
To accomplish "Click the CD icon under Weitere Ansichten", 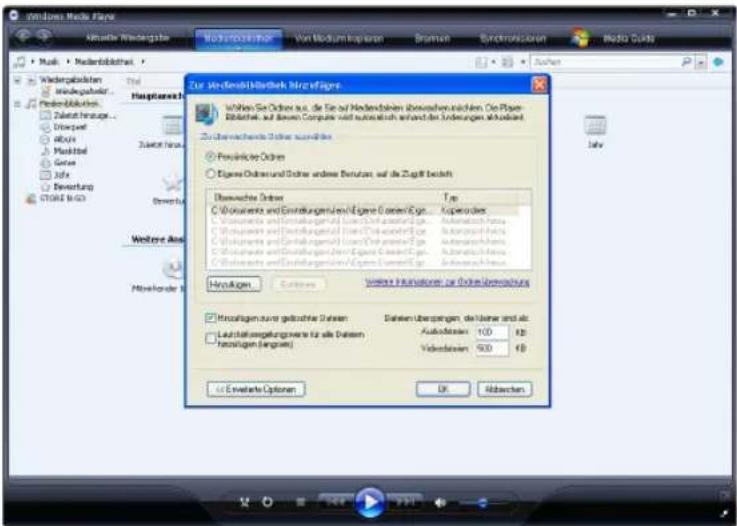I will pos(174,268).
